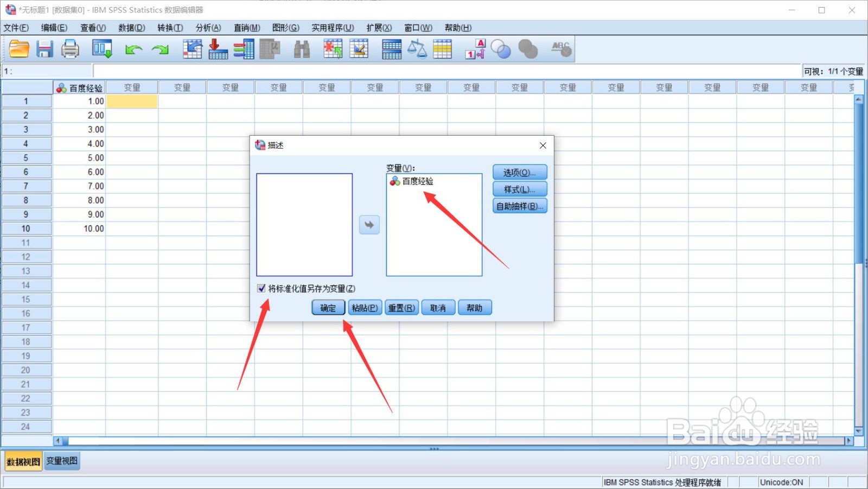The image size is (868, 489).
Task: Click the move-variable arrow button in dialog
Action: point(369,225)
